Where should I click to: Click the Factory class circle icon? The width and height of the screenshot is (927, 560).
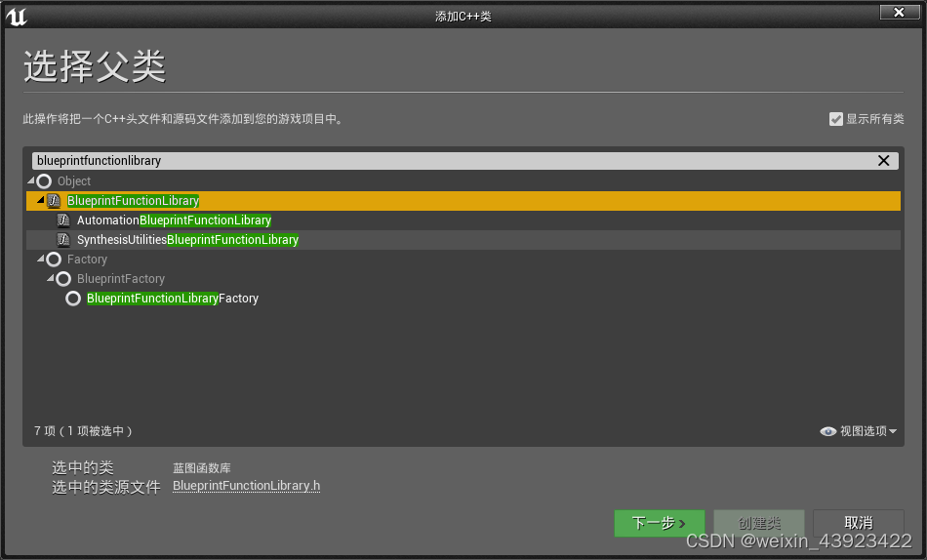tap(54, 259)
